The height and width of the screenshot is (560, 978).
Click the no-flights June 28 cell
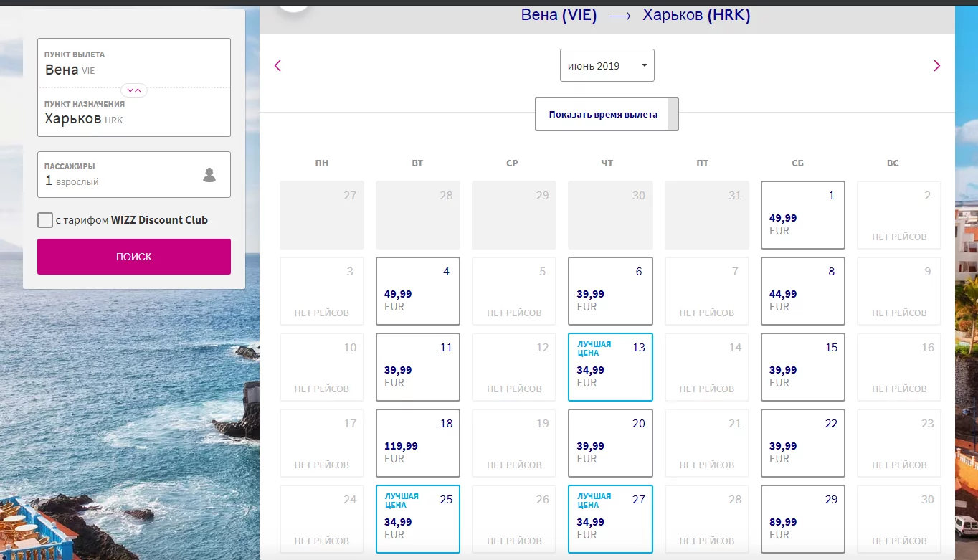(x=707, y=519)
